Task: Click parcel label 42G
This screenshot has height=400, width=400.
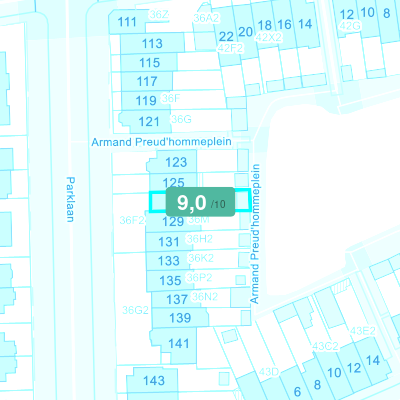Action: 350,26
